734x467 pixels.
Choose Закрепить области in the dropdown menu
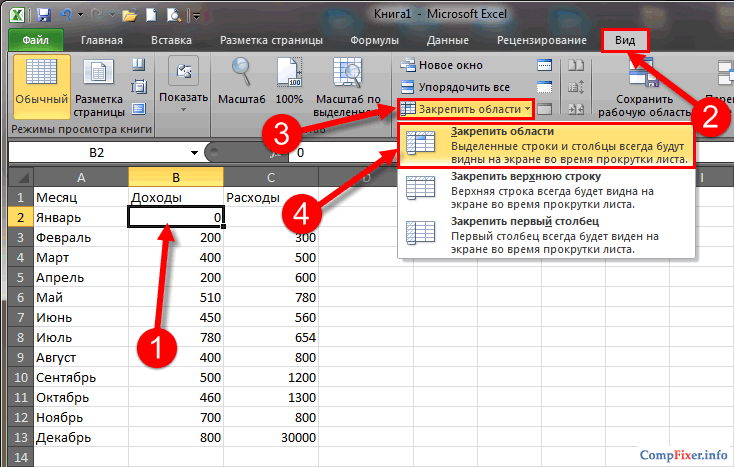click(x=546, y=145)
